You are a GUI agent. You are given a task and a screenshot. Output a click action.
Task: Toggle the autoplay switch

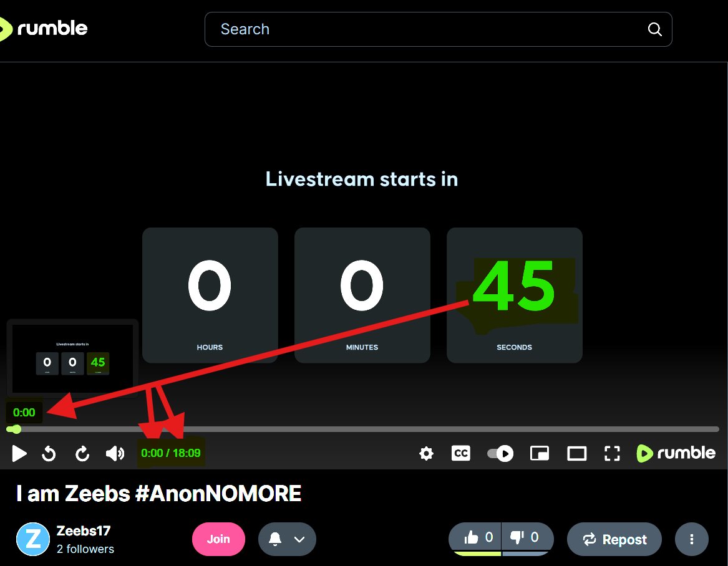pyautogui.click(x=500, y=453)
